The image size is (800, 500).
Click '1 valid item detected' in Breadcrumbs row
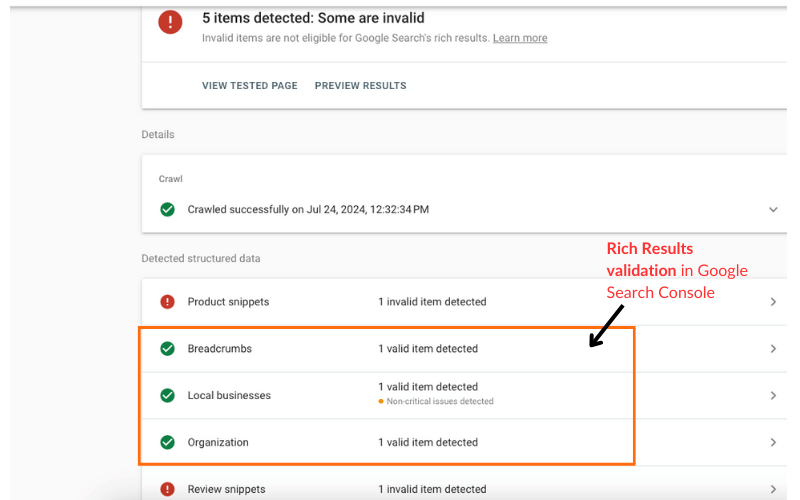(428, 348)
